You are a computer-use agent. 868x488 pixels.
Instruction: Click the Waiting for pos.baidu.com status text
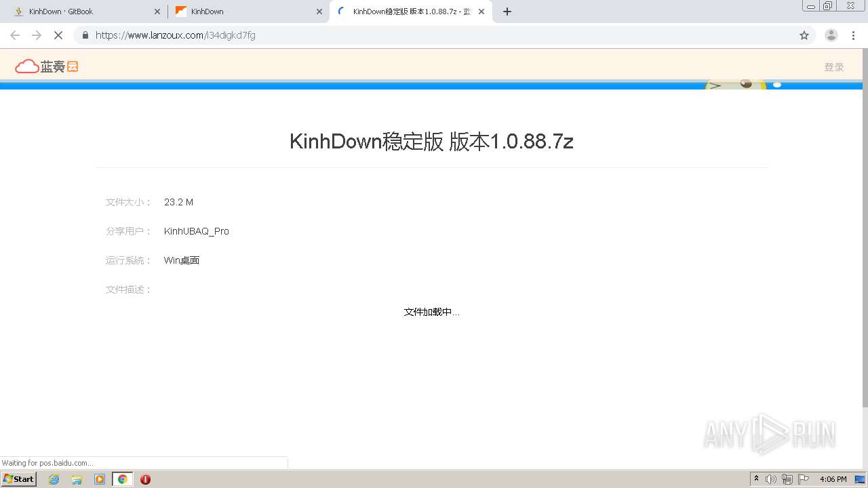(47, 463)
